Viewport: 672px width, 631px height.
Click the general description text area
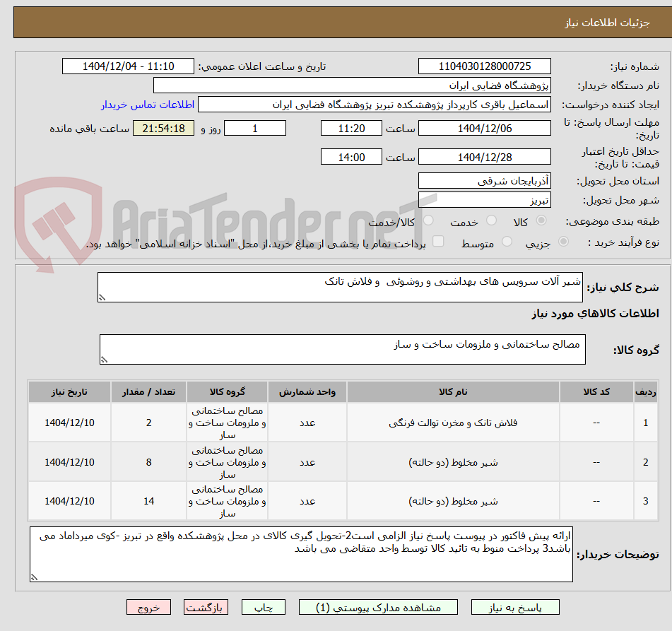[340, 287]
